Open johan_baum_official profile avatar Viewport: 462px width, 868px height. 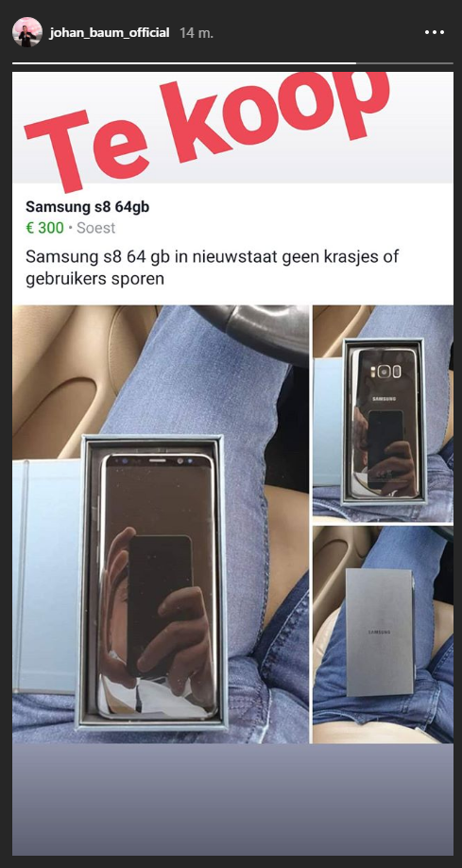coord(27,32)
